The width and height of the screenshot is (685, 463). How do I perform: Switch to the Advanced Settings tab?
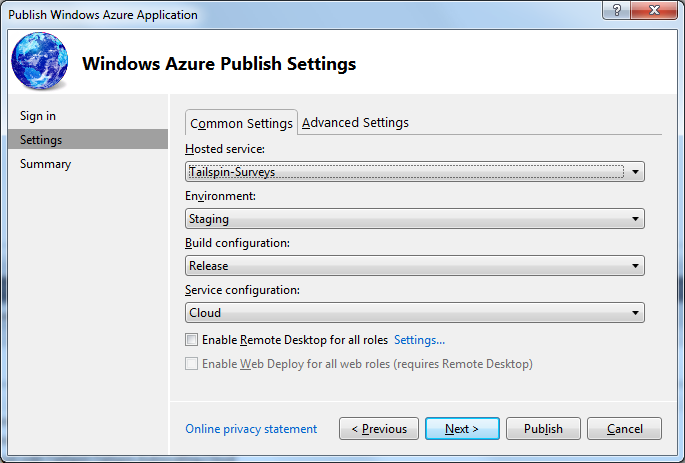(355, 123)
